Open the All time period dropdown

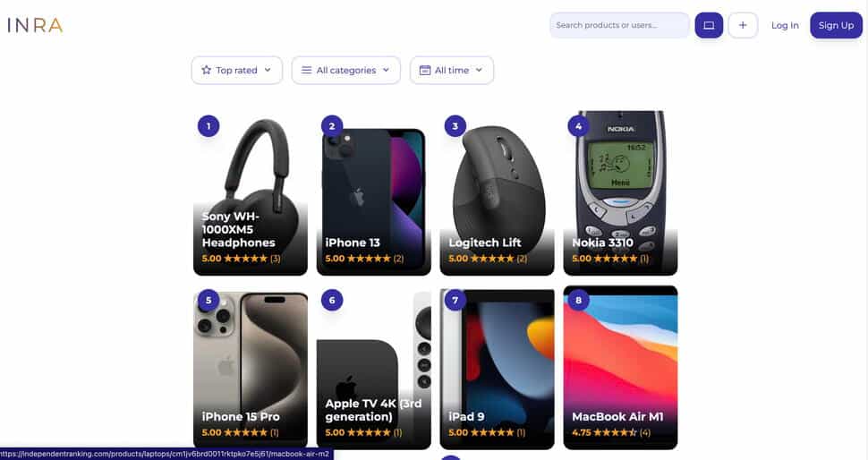[452, 71]
